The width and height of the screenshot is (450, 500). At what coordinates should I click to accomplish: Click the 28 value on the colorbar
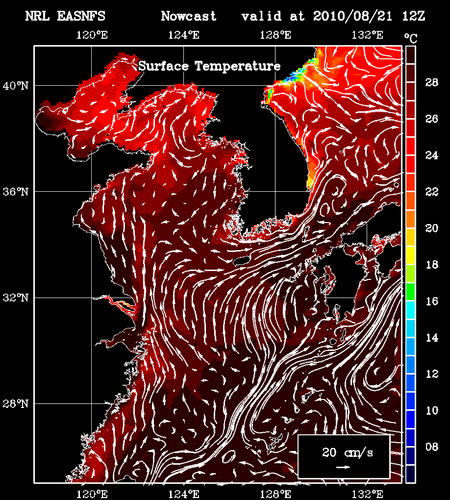[x=432, y=82]
